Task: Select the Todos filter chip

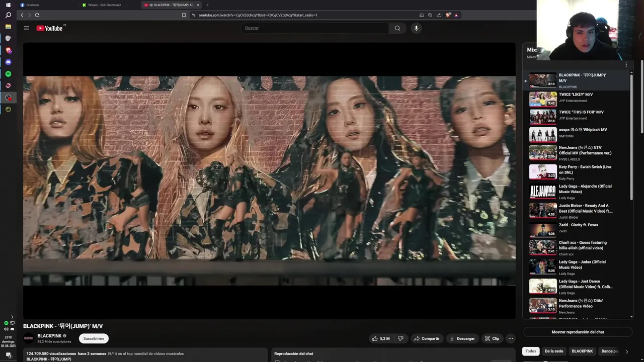Action: tap(531, 351)
